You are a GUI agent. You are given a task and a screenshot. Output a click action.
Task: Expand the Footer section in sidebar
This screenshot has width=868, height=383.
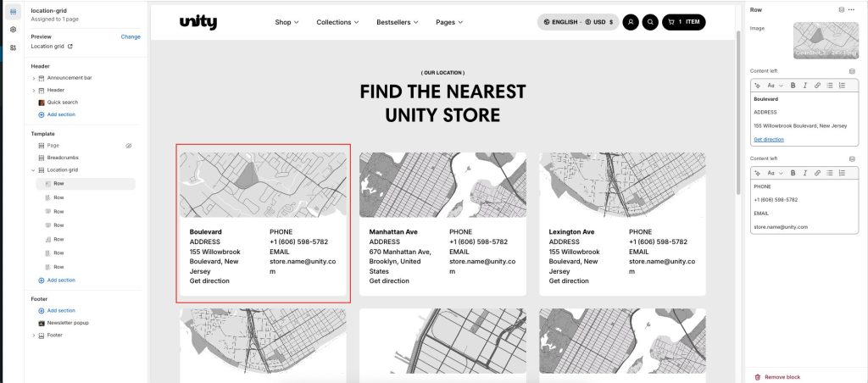[x=34, y=336]
